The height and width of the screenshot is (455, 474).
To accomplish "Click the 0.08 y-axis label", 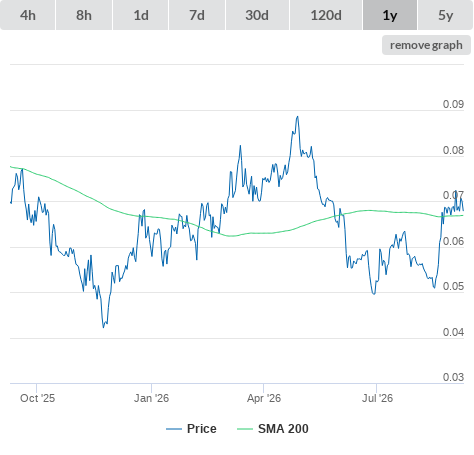I will (453, 150).
